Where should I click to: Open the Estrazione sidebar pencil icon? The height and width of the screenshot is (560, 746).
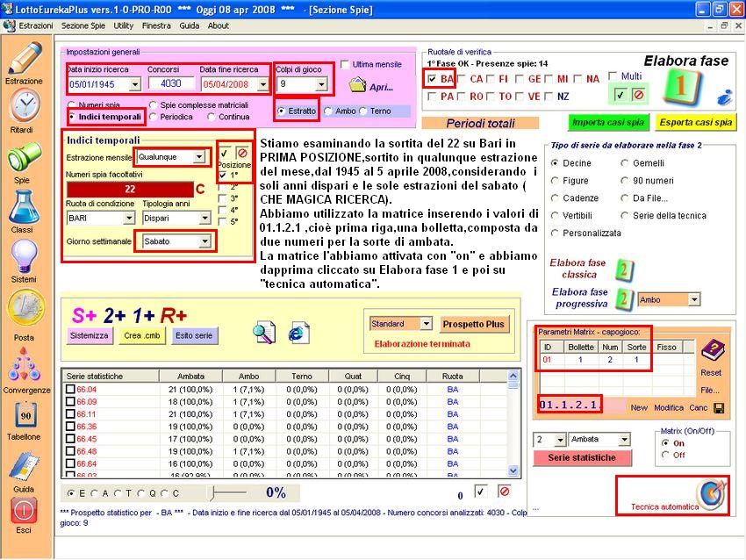(x=25, y=58)
